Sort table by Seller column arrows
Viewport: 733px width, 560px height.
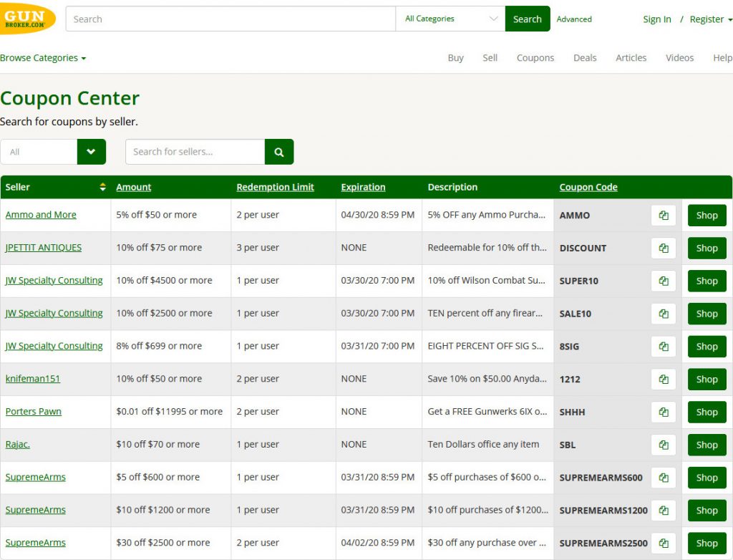(102, 187)
